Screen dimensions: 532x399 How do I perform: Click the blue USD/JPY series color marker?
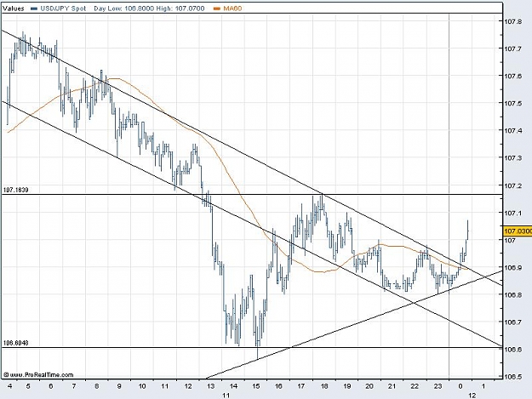[34, 9]
